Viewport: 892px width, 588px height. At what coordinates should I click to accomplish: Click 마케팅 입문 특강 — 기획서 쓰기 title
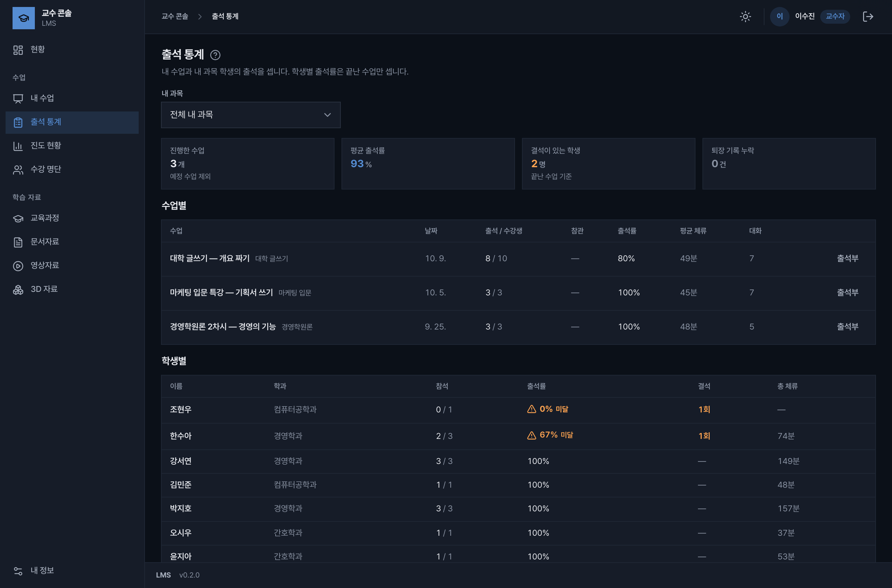click(x=221, y=293)
